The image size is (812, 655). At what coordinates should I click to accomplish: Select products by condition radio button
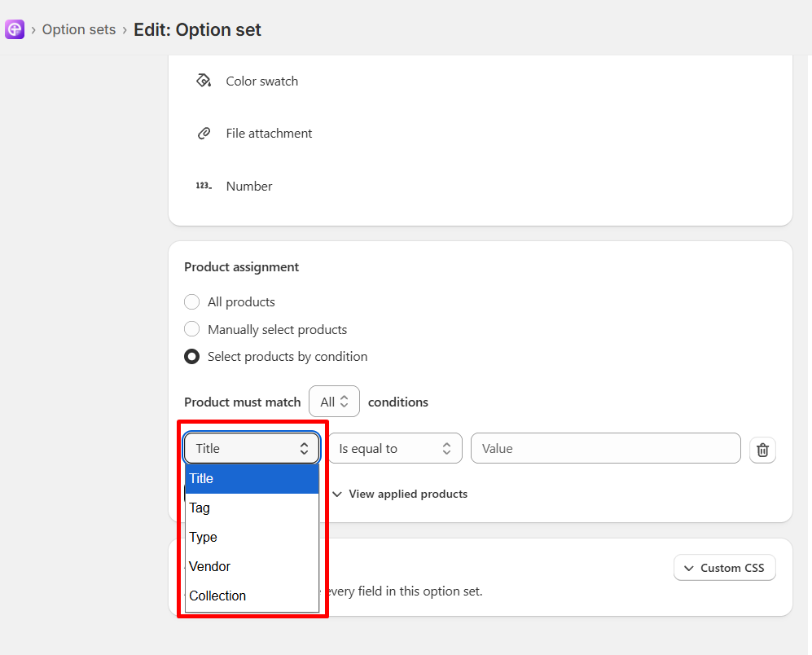pyautogui.click(x=191, y=357)
